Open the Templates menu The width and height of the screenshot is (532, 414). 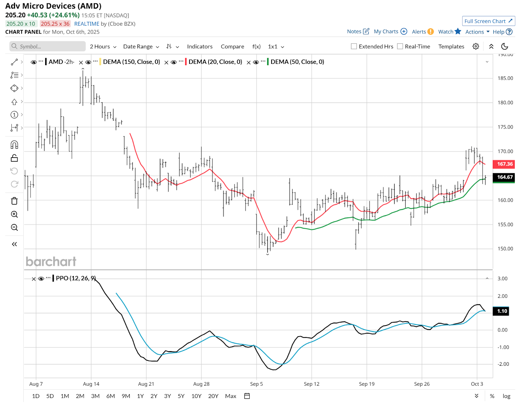click(x=451, y=47)
